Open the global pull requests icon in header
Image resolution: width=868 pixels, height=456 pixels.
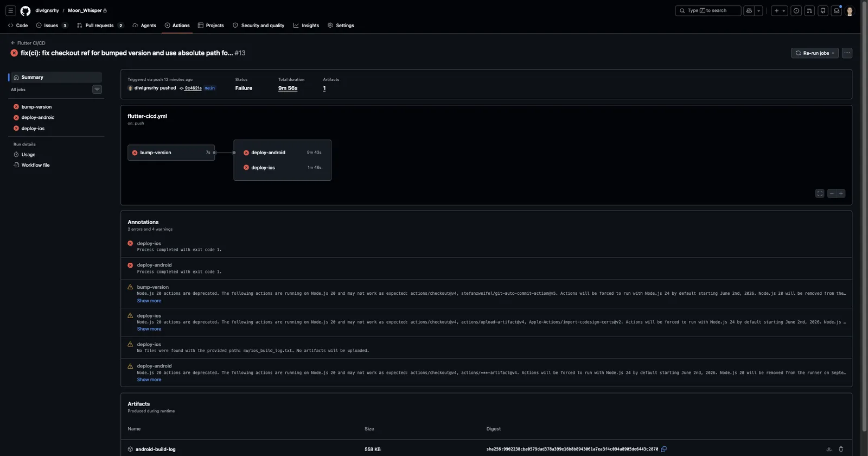tap(809, 10)
